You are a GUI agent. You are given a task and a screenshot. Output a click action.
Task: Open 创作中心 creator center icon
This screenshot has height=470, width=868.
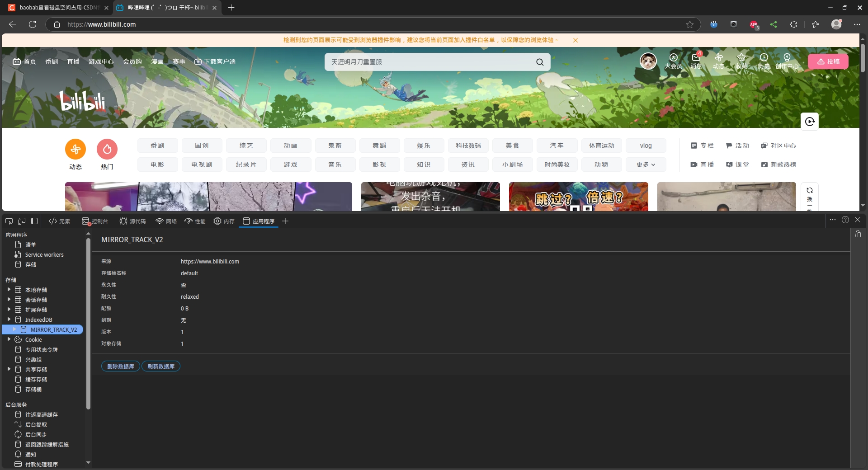[x=787, y=61]
